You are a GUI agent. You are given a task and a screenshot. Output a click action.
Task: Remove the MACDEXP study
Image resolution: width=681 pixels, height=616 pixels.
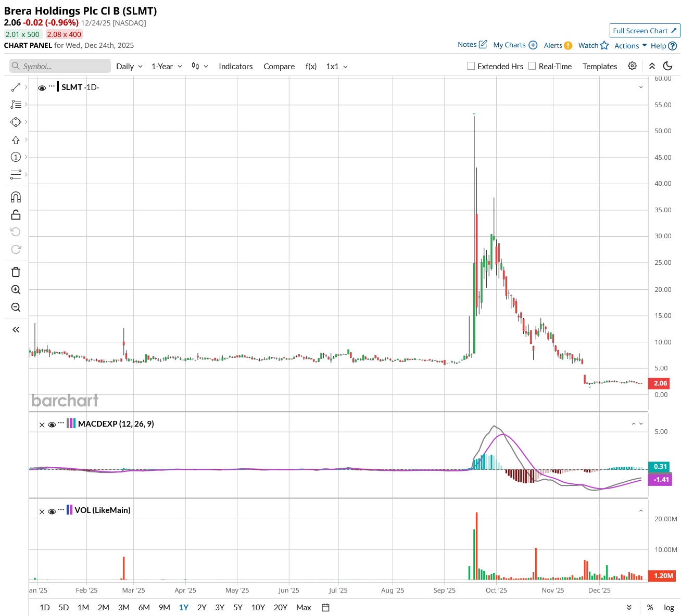tap(42, 425)
